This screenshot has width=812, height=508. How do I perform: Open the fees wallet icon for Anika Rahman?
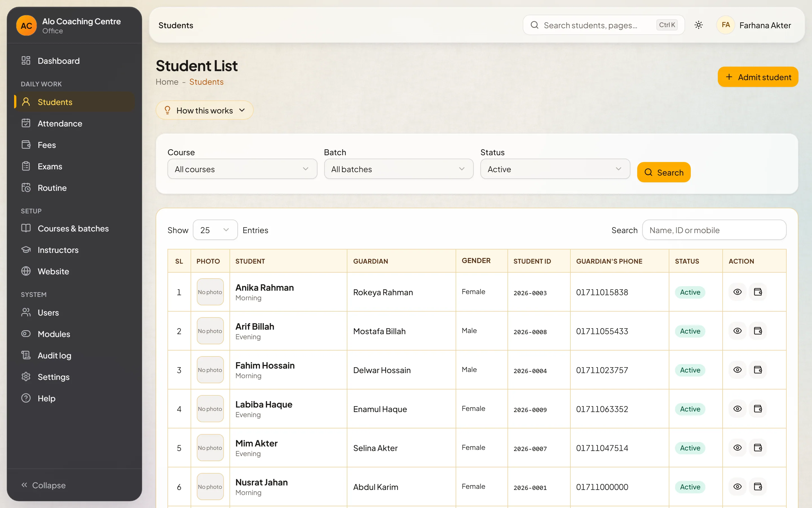[758, 292]
